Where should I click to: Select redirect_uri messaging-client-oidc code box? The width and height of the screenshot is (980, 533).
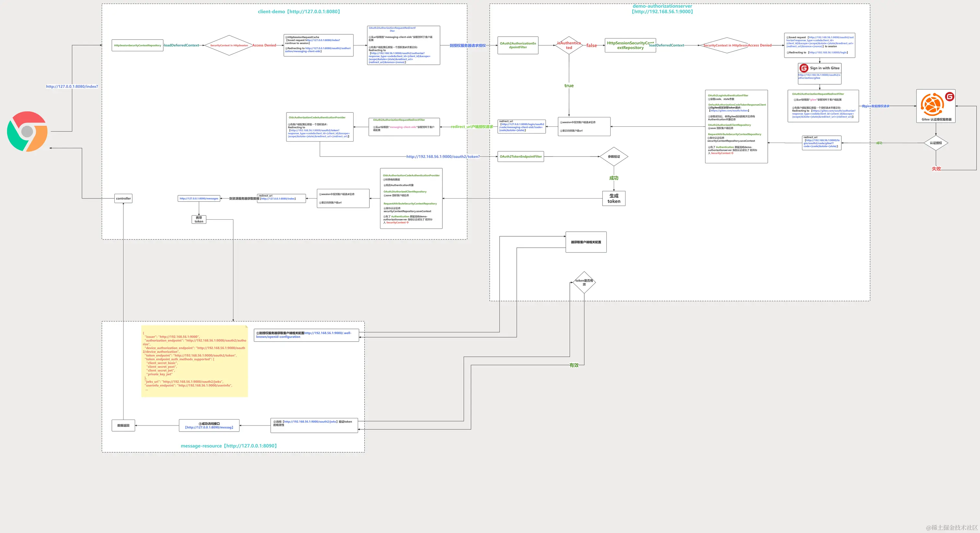[x=521, y=127]
